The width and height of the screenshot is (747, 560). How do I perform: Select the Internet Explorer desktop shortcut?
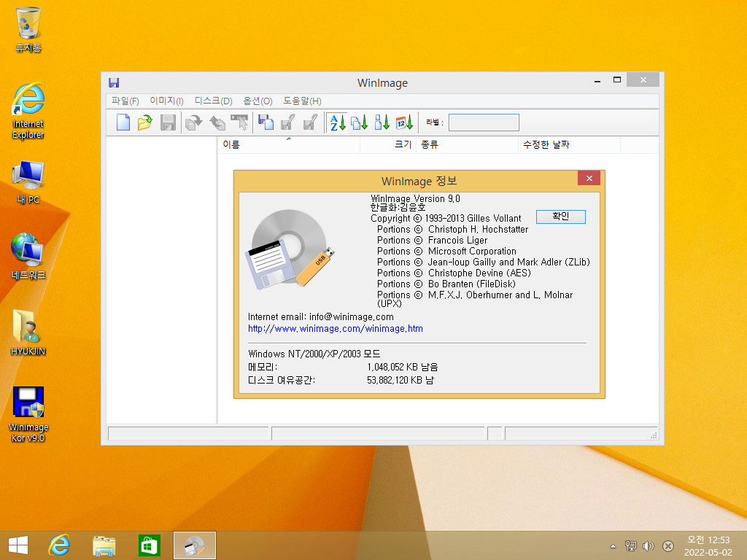click(28, 111)
